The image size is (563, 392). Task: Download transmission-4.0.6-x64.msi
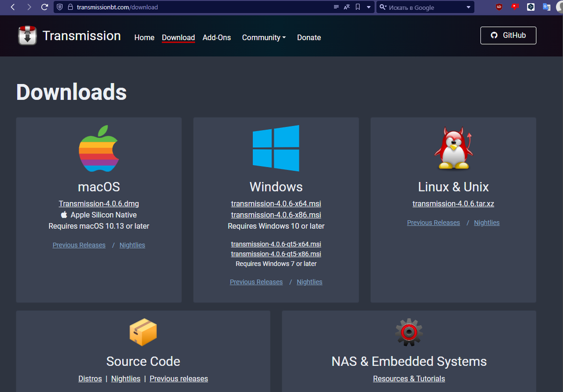coord(276,204)
